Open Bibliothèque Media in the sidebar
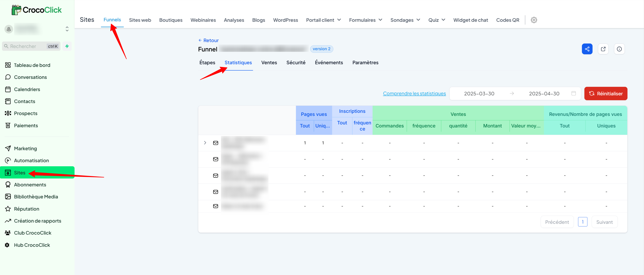Viewport: 644px width, 275px height. 36,197
